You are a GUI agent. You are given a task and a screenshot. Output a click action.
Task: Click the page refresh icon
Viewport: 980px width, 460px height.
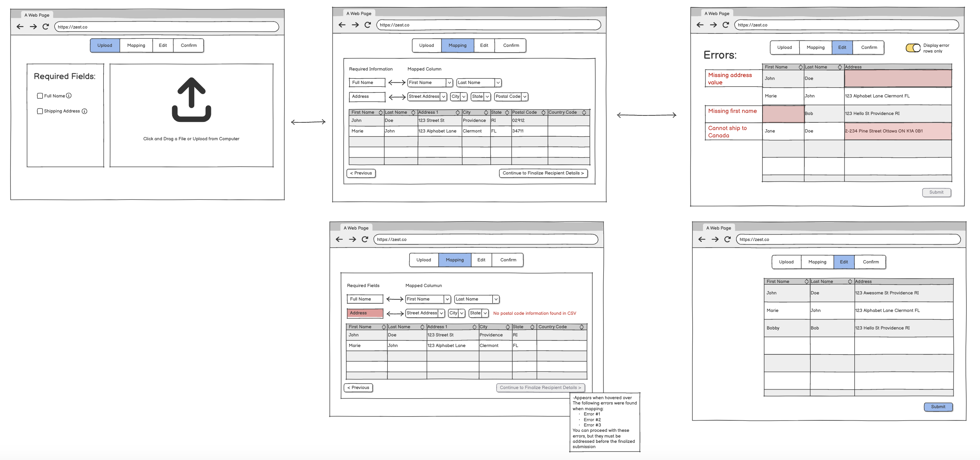tap(45, 26)
